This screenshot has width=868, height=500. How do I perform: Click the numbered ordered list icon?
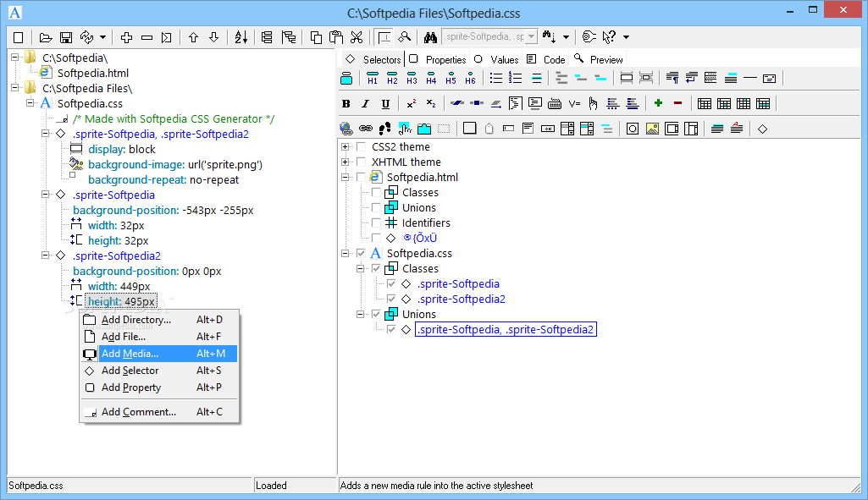pos(516,78)
